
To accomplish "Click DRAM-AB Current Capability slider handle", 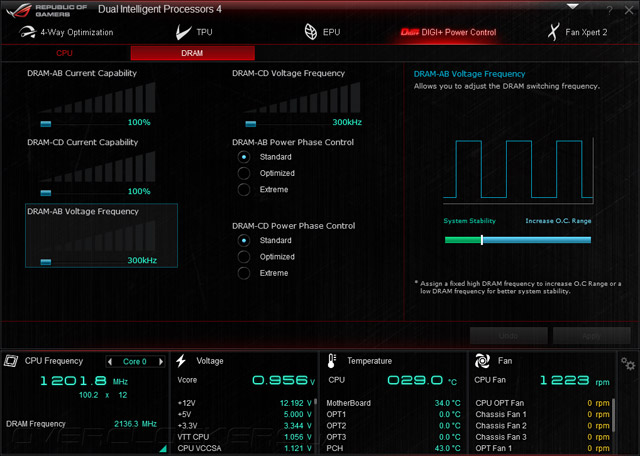I will click(46, 124).
